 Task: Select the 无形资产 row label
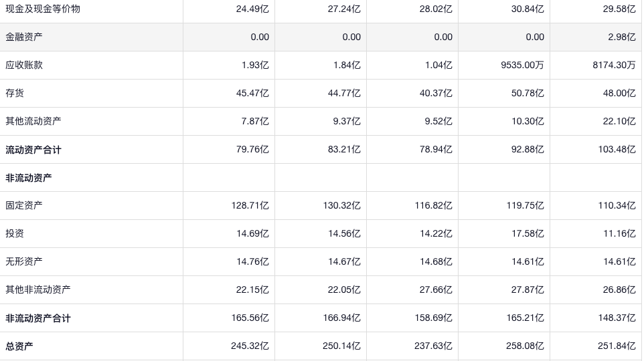point(24,261)
